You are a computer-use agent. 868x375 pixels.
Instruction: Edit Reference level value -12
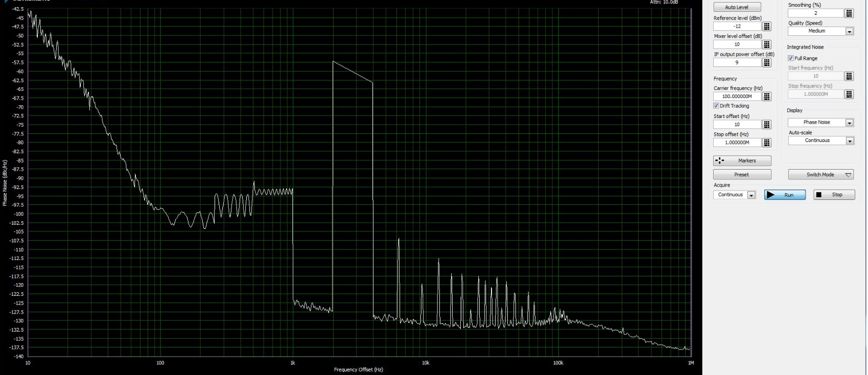[737, 26]
